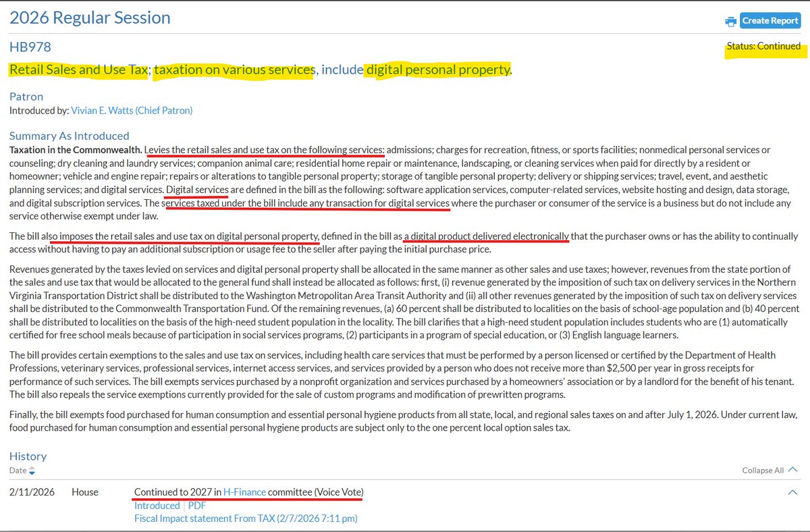Open the Introduced bill text link
The height and width of the screenshot is (532, 810).
(x=157, y=506)
